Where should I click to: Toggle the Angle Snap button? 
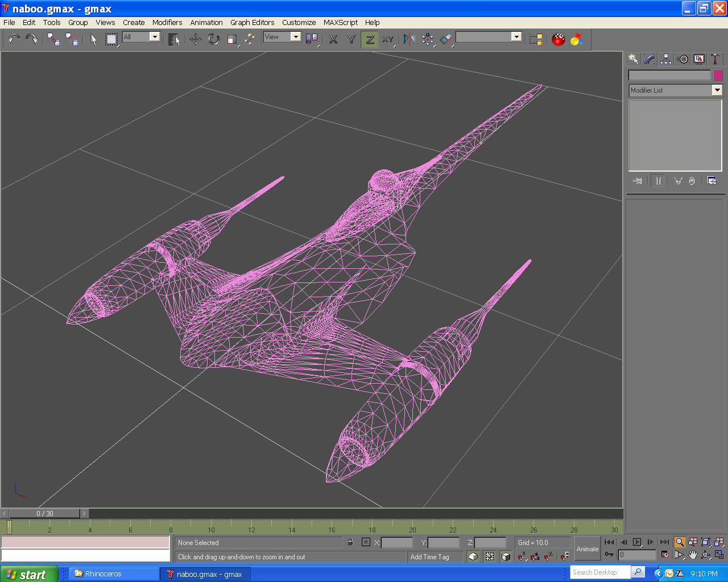point(535,556)
